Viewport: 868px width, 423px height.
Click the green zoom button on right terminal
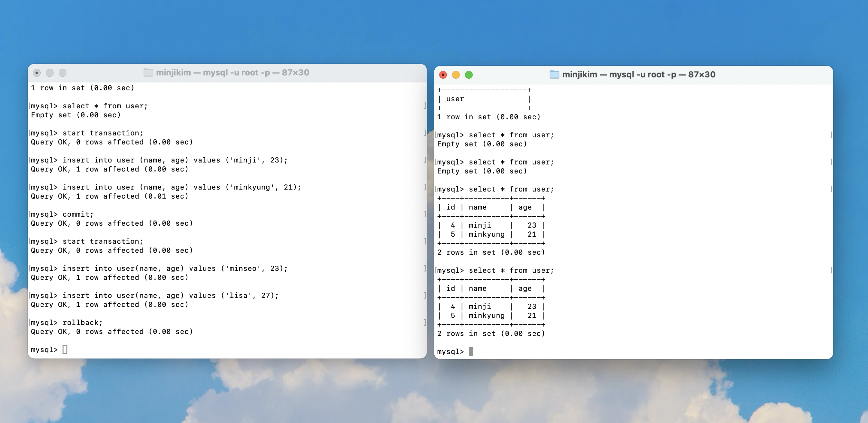coord(469,75)
